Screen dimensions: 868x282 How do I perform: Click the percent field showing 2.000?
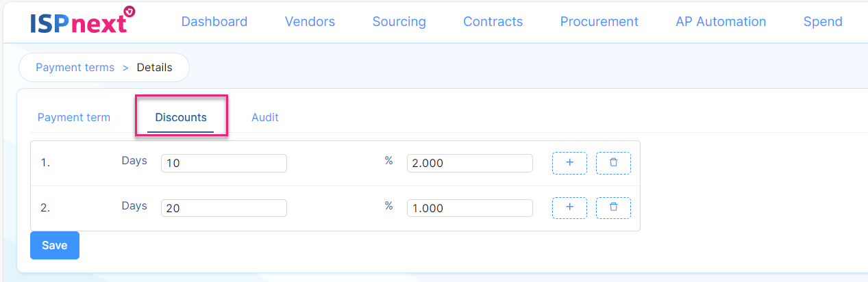click(469, 164)
